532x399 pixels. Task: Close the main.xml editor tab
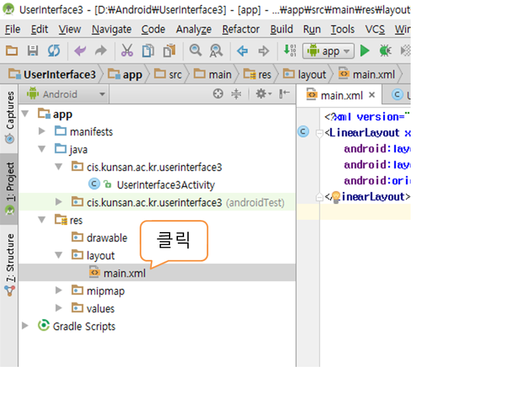(372, 95)
